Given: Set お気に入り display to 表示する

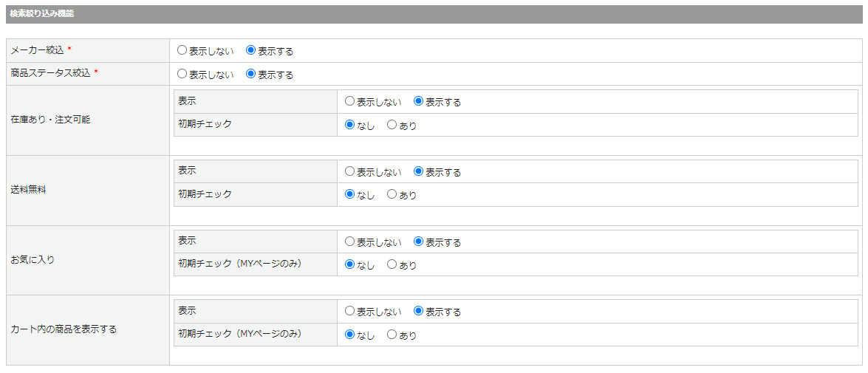Looking at the screenshot, I should point(419,242).
